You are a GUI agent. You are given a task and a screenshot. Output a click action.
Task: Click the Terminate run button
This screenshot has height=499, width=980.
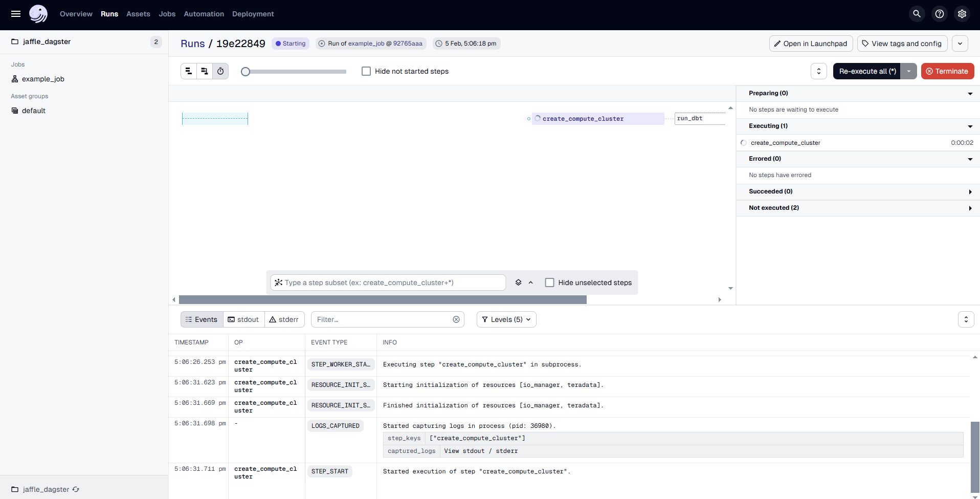947,71
